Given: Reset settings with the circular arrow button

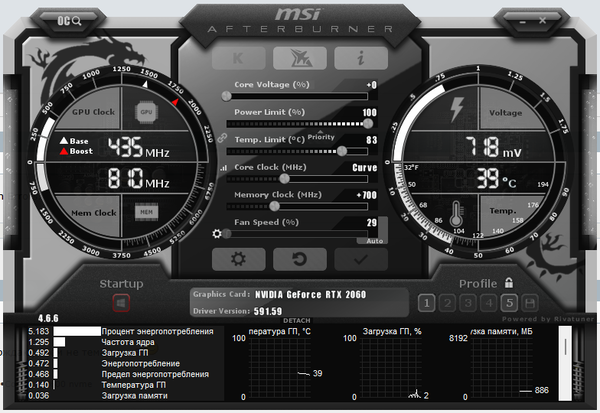Looking at the screenshot, I should (x=300, y=259).
